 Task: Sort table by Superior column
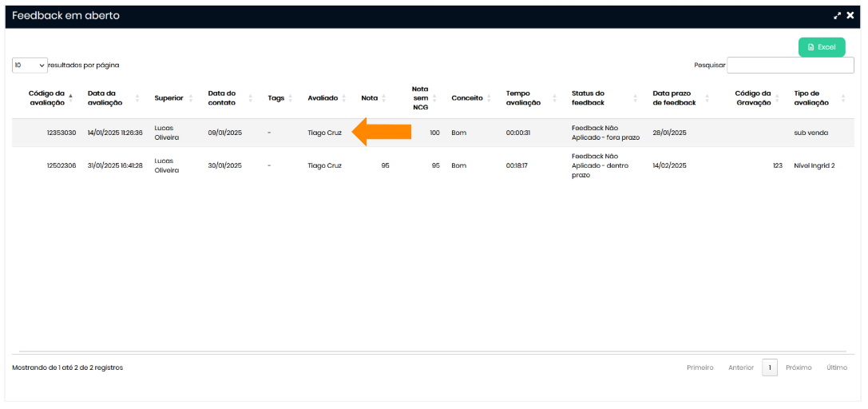click(x=169, y=98)
